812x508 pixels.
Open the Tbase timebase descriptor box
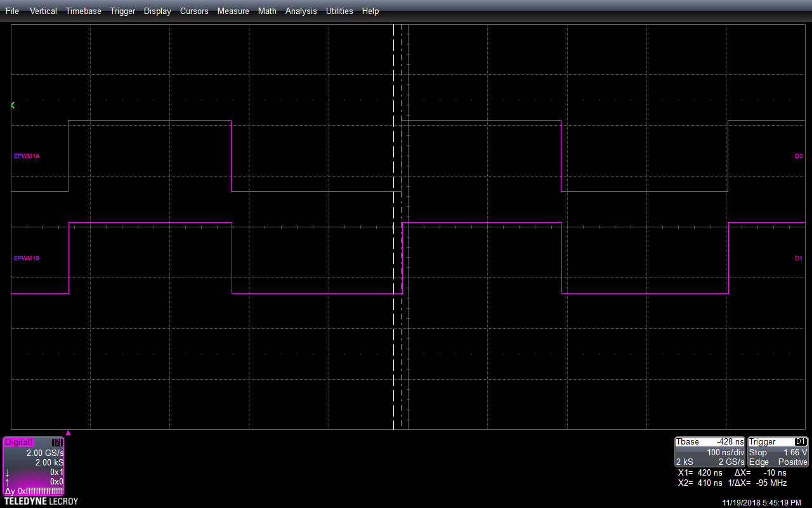coord(710,451)
